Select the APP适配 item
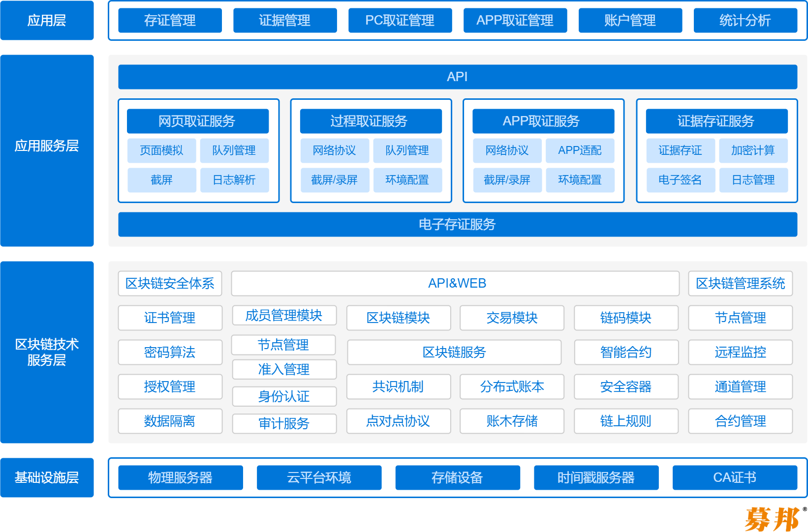 click(x=580, y=151)
